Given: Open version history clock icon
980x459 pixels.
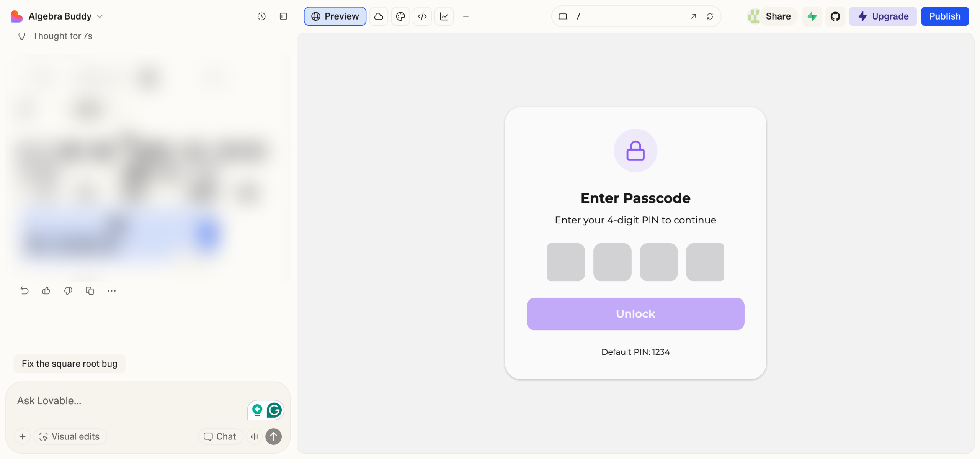Looking at the screenshot, I should [261, 16].
